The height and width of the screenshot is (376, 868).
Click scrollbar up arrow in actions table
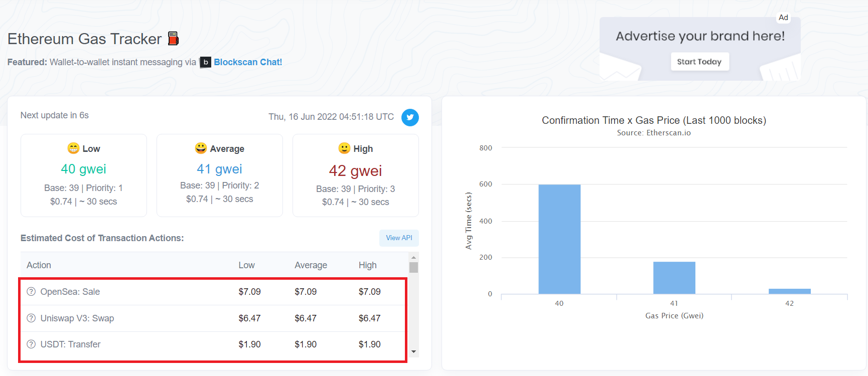pos(414,257)
